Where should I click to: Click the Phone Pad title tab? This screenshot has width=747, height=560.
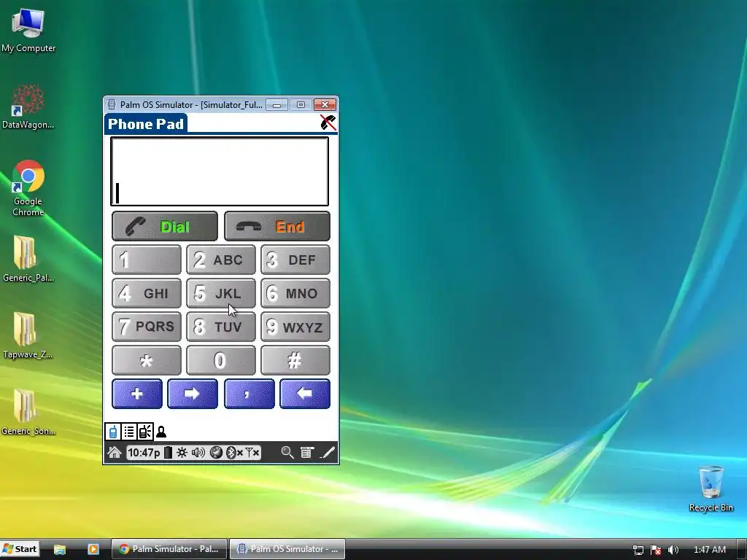(146, 124)
